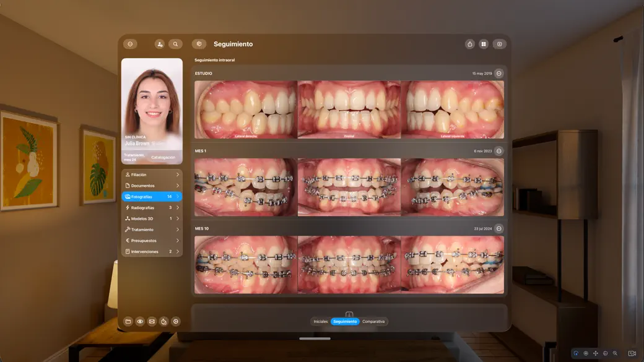Open the grid layout view icon

(484, 44)
